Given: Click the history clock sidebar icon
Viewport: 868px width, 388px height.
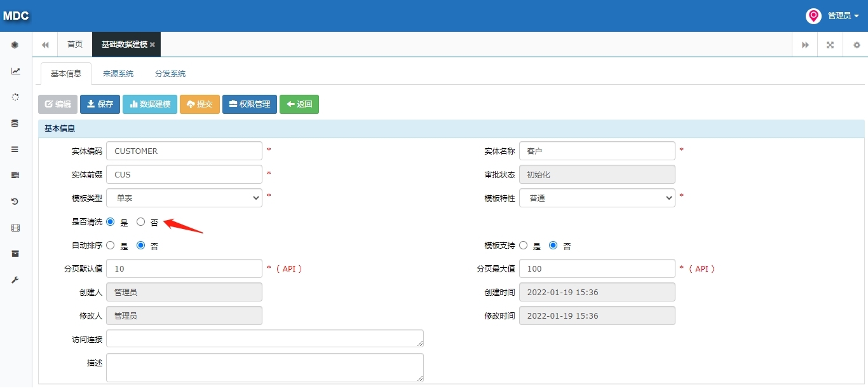Looking at the screenshot, I should [x=15, y=202].
